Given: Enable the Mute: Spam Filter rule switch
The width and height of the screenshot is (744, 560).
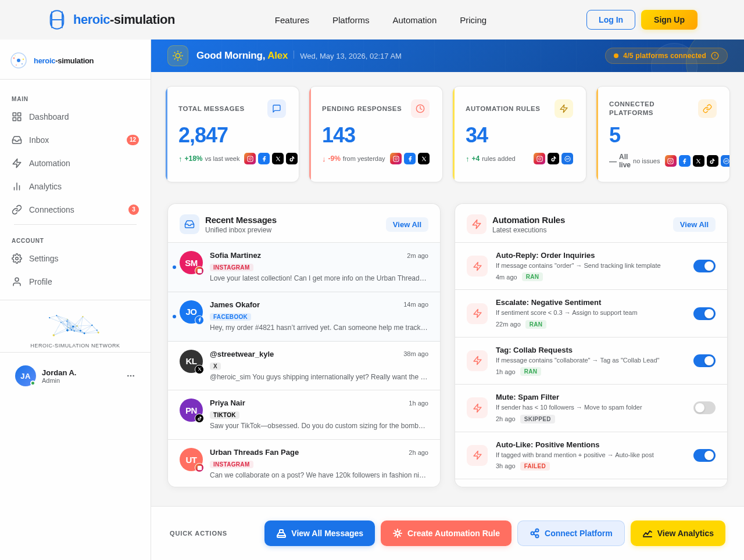Looking at the screenshot, I should click(704, 408).
